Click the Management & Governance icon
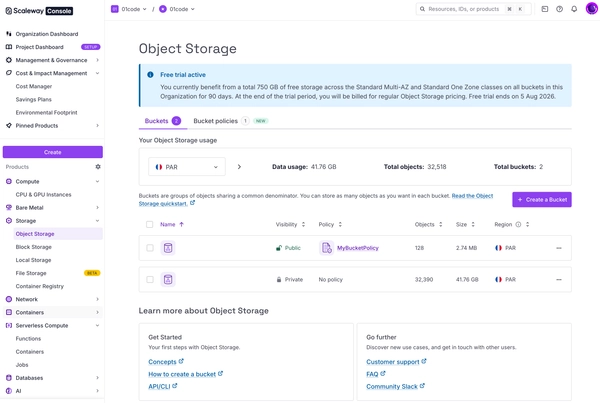This screenshot has height=403, width=600. pyautogui.click(x=9, y=60)
